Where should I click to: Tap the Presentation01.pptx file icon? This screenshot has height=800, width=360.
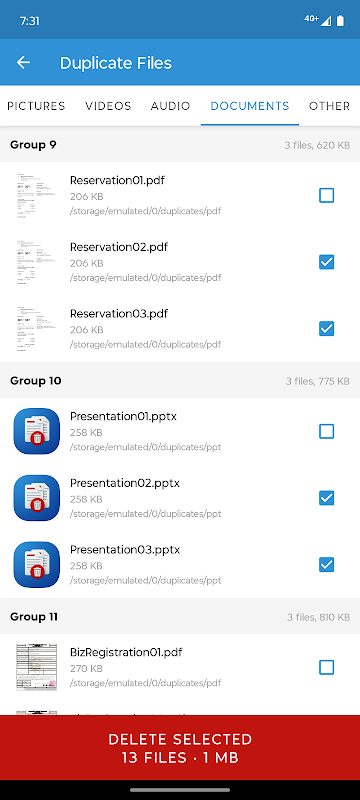tap(37, 431)
